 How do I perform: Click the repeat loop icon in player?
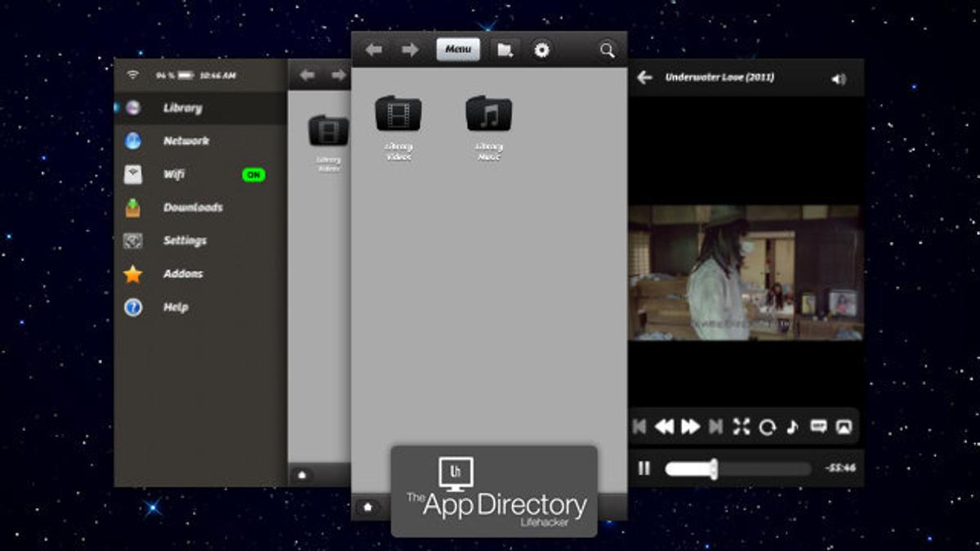click(x=766, y=427)
